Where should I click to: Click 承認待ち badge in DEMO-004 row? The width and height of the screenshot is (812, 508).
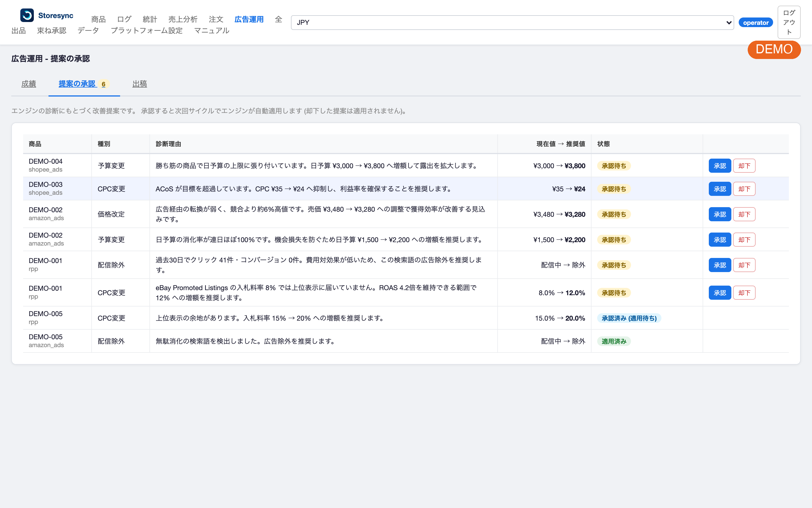(x=614, y=166)
